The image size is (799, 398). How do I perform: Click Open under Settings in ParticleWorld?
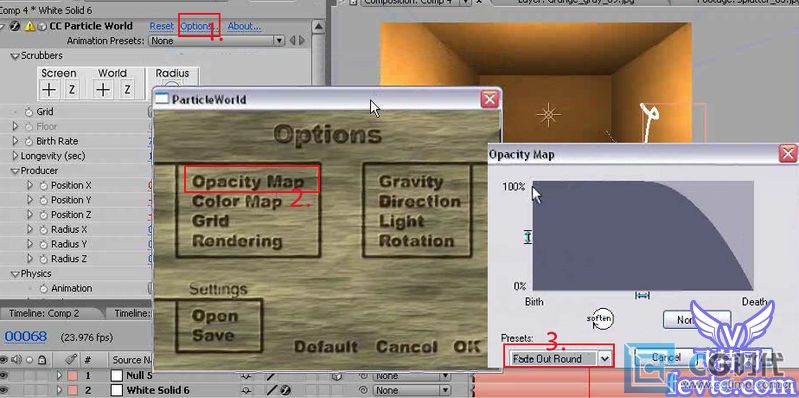(215, 316)
